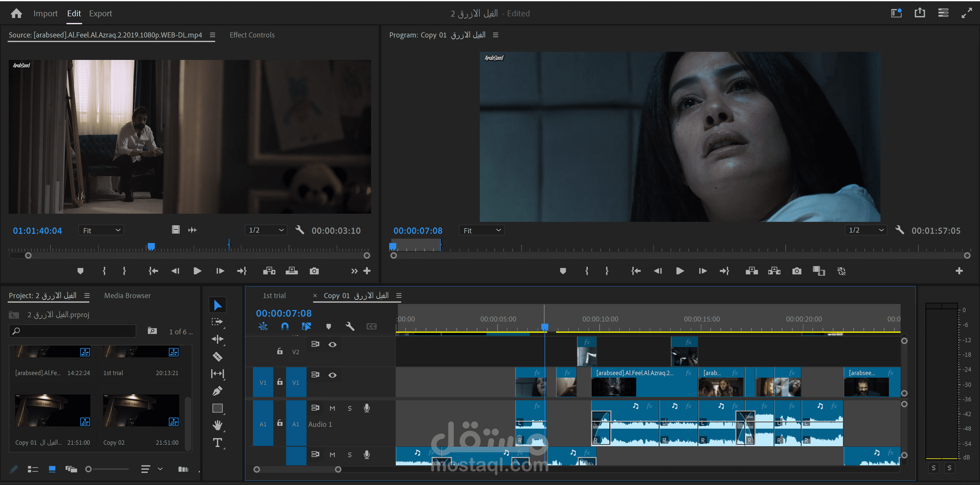
Task: Open Project panel hamburger menu
Action: tap(87, 296)
